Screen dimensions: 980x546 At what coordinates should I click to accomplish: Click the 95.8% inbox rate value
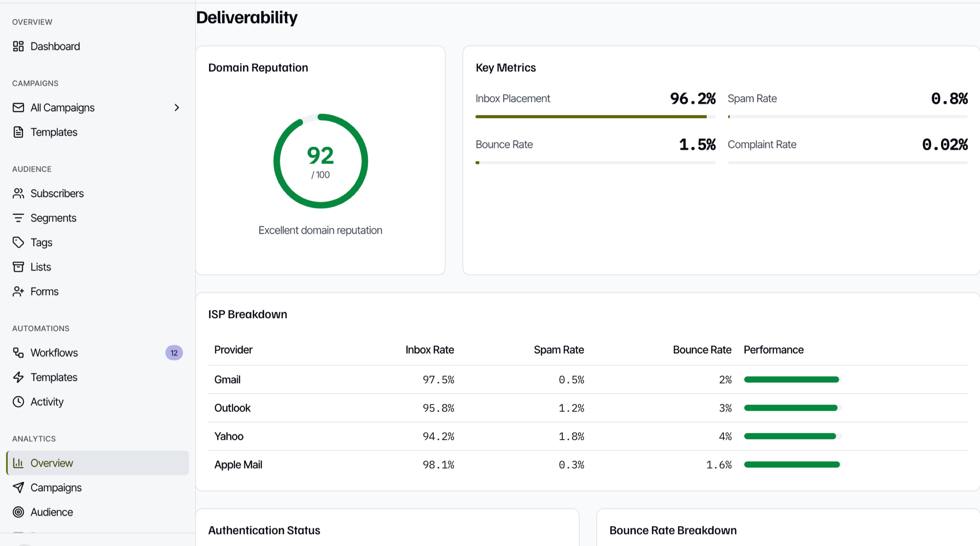(x=438, y=408)
